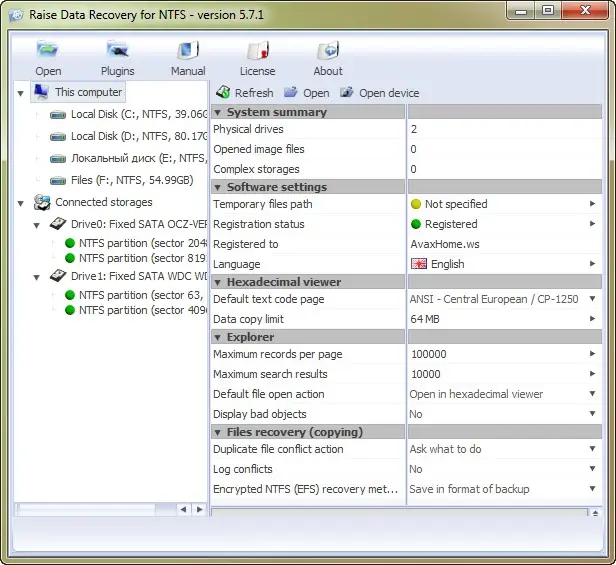This screenshot has width=616, height=565.
Task: Click arrow next to Language setting
Action: pos(592,263)
